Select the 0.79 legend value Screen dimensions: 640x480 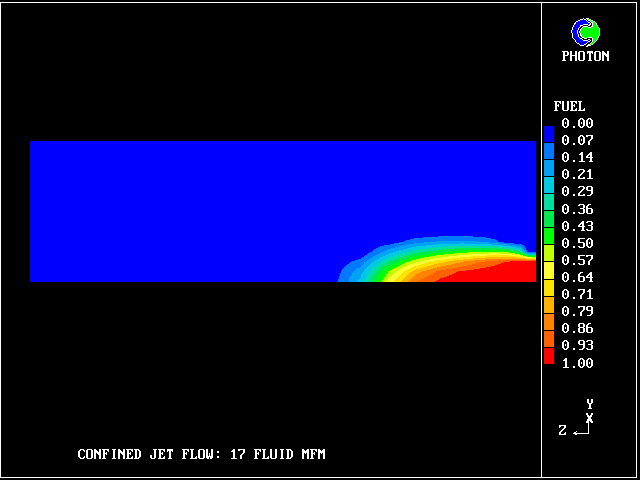point(577,311)
